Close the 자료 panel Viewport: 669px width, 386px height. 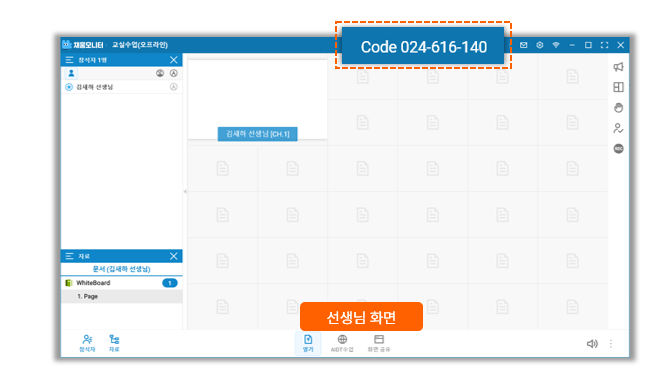coord(173,256)
